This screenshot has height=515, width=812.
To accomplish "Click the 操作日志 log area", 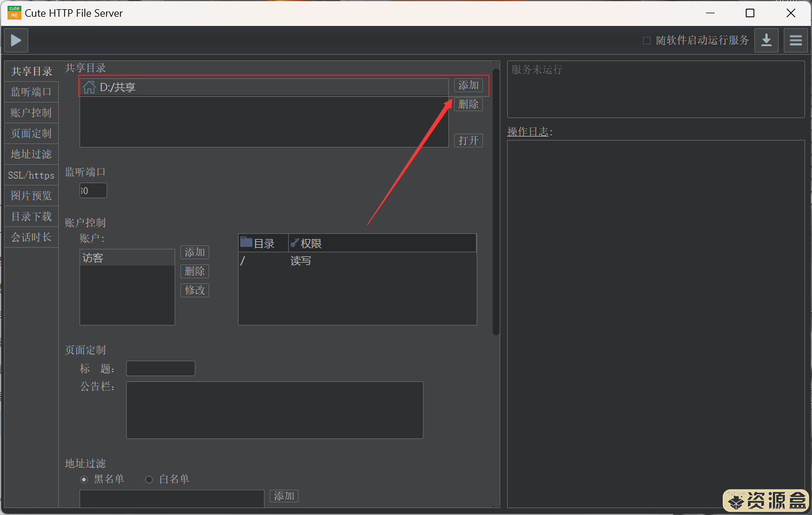I will coord(656,324).
